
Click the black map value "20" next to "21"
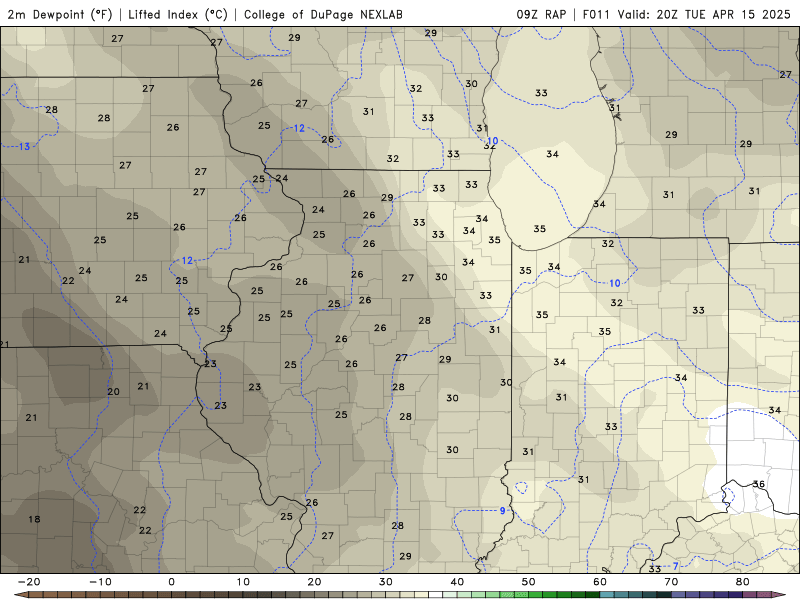point(113,391)
